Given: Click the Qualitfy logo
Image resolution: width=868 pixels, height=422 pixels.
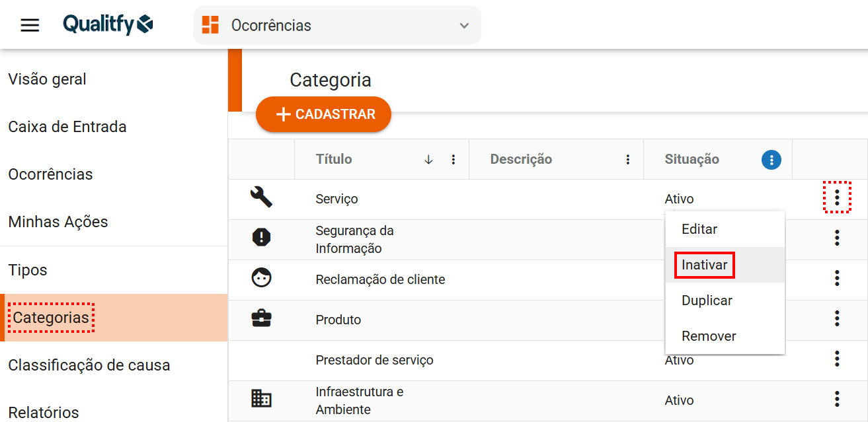Looking at the screenshot, I should (108, 25).
